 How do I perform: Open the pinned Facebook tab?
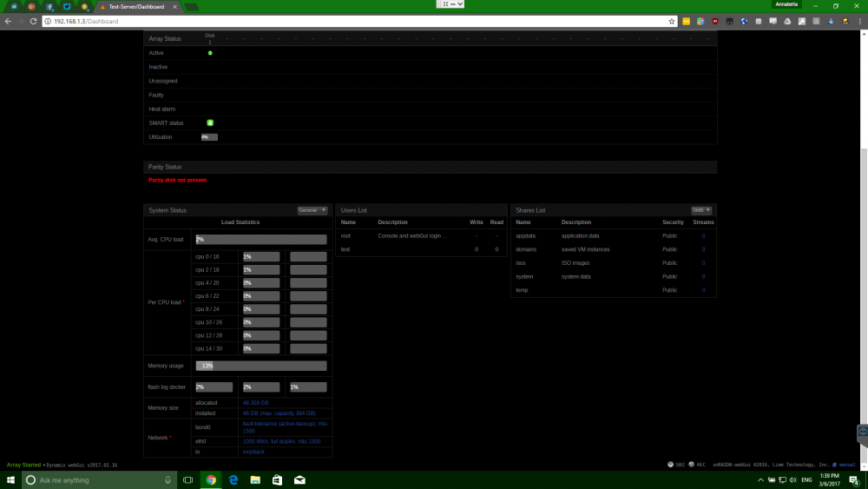49,7
